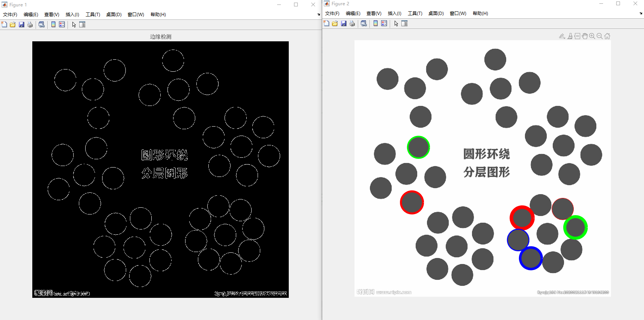Open 查看(V) menu in Figure 1
644x320 pixels.
pos(52,15)
